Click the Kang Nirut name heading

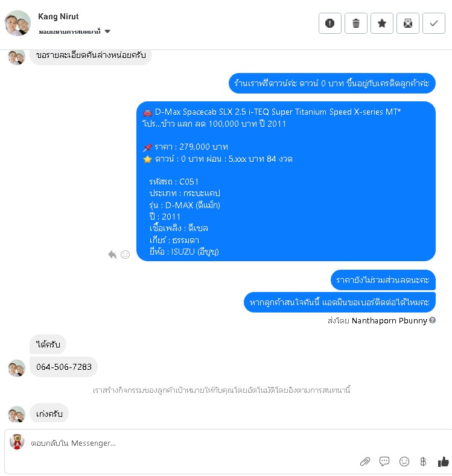[x=59, y=16]
